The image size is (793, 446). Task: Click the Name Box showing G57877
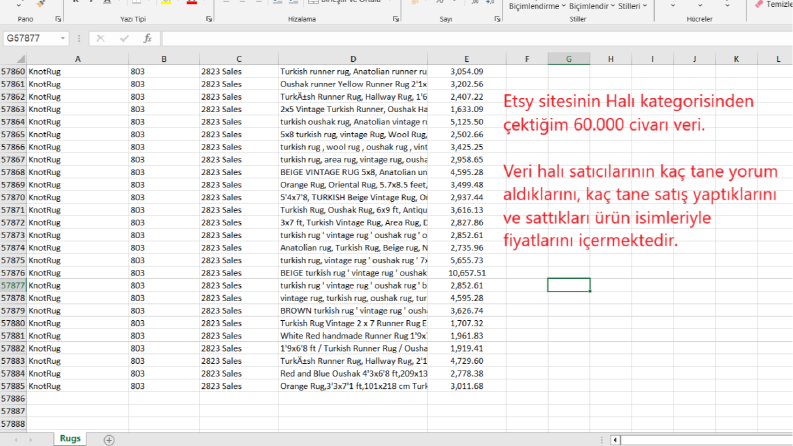point(31,38)
